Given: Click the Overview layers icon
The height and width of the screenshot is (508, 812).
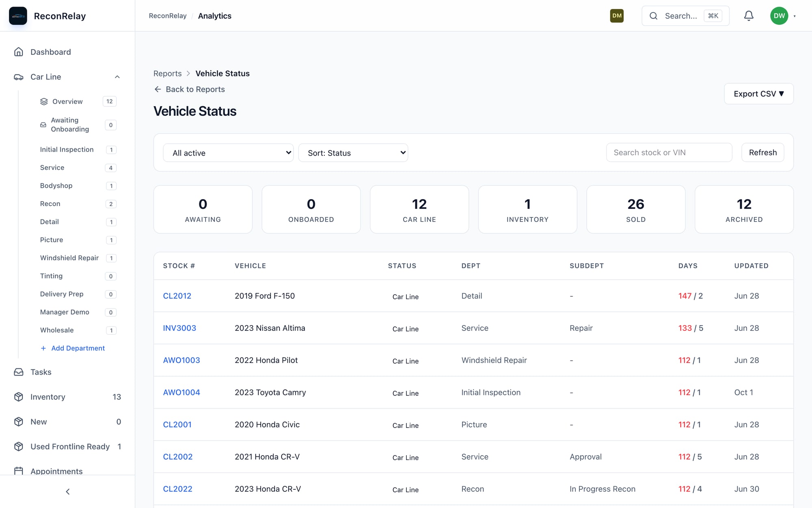Looking at the screenshot, I should [x=44, y=102].
